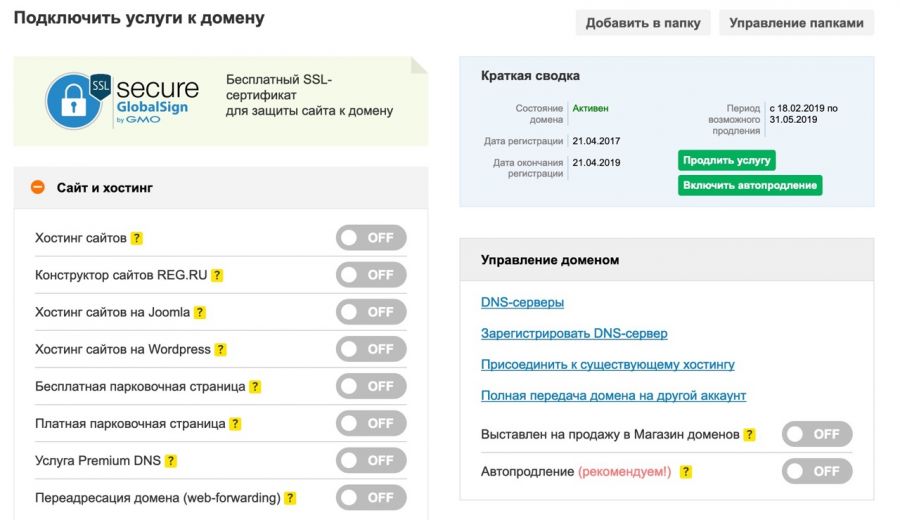Screen dimensions: 900x520
Task: Open help icon for Конструктор сайтов REG.RU
Action: pyautogui.click(x=217, y=276)
